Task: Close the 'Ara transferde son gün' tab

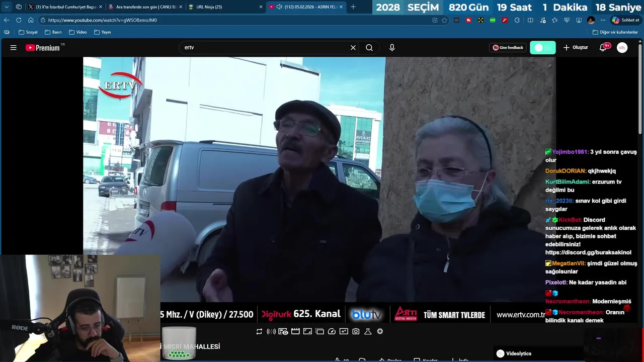Action: pos(181,7)
